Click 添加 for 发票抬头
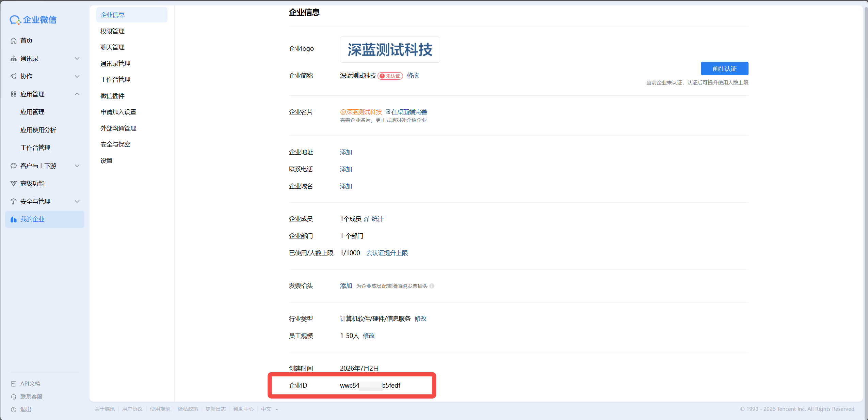Image resolution: width=868 pixels, height=420 pixels. pos(346,286)
